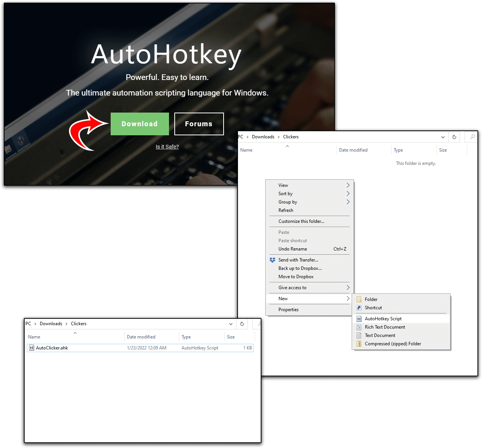Screen dimensions: 482x448
Task: Click the green Download button
Action: pyautogui.click(x=139, y=124)
